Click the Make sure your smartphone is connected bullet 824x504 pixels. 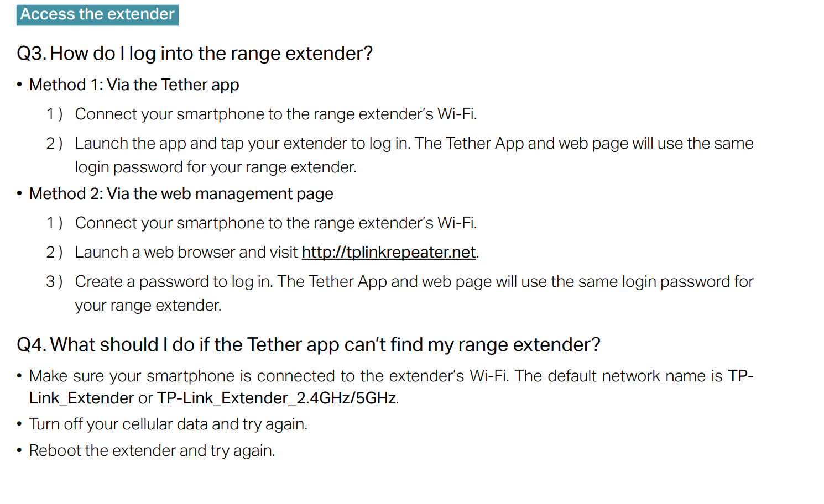(x=391, y=387)
